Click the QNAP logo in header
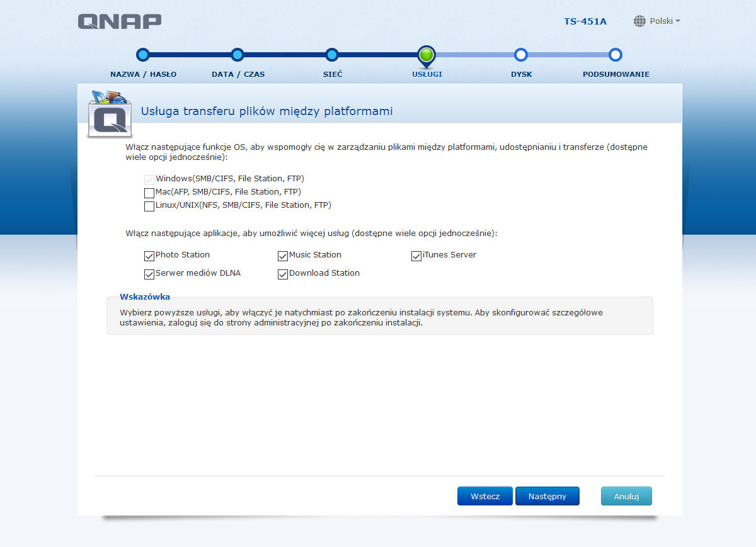 point(120,21)
